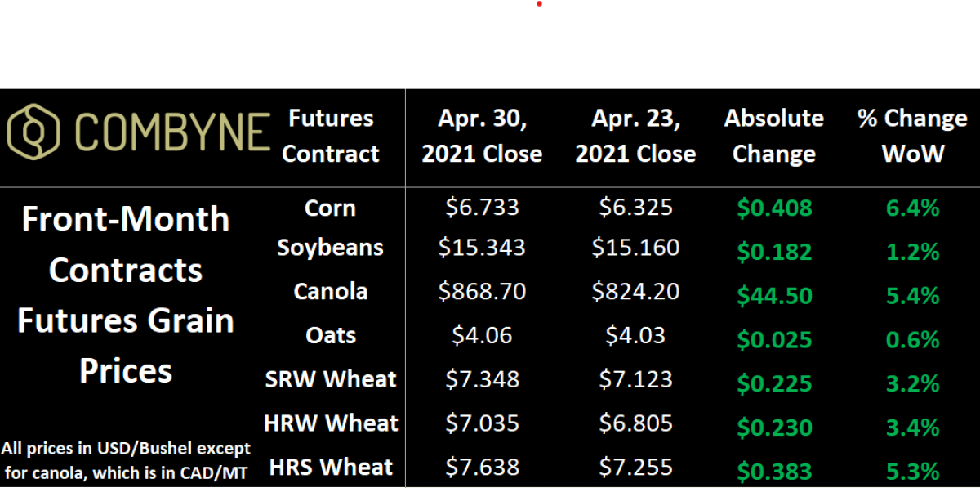Image resolution: width=980 pixels, height=488 pixels.
Task: Select the Futures Contract column header
Action: [331, 136]
